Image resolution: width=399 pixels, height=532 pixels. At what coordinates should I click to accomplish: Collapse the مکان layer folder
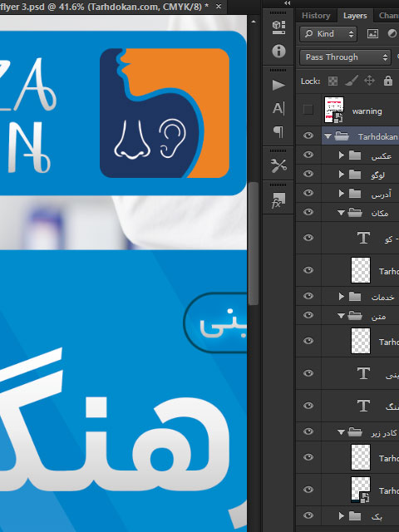pos(341,213)
